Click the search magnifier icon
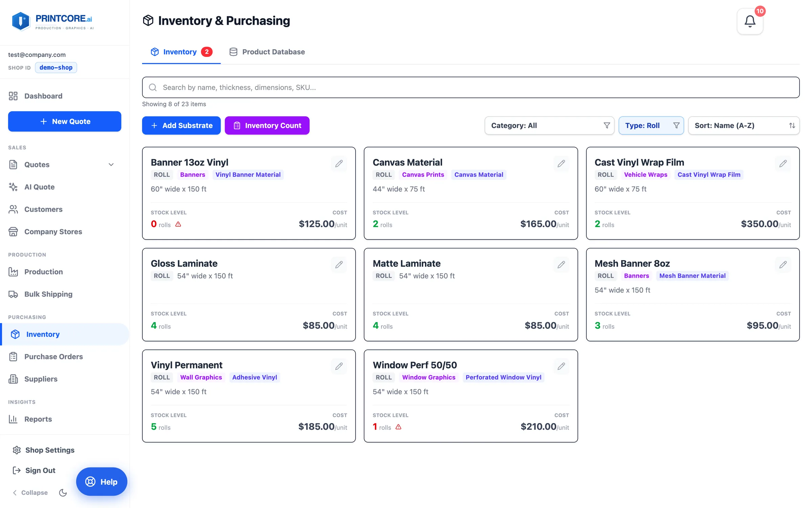 tap(153, 87)
